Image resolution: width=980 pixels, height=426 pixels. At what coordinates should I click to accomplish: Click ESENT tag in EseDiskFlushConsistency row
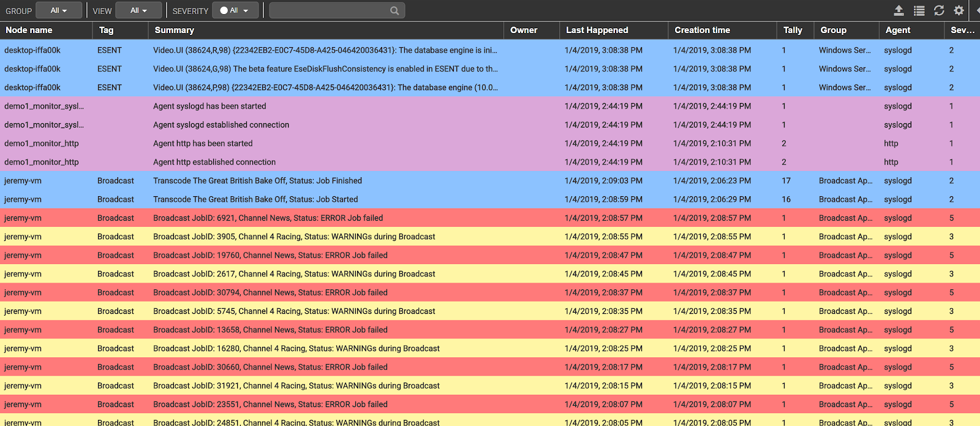[110, 69]
